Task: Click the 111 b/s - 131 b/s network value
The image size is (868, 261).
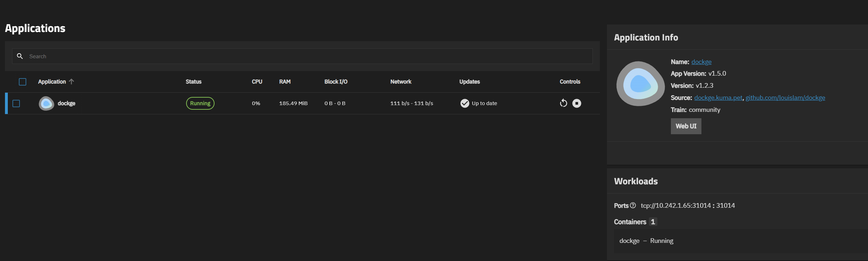Action: point(412,103)
